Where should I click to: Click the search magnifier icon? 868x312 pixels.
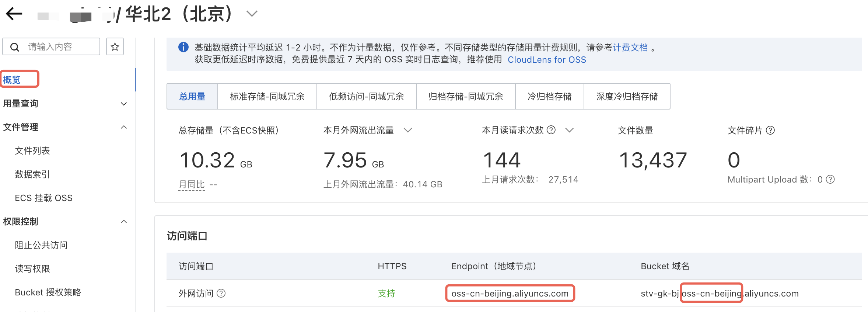click(x=15, y=47)
